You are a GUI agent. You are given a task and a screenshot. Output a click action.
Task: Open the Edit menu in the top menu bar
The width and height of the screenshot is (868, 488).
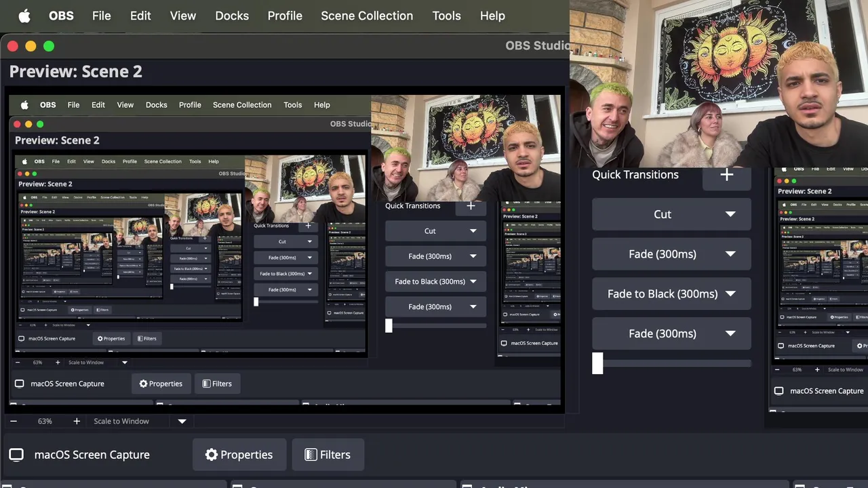140,16
